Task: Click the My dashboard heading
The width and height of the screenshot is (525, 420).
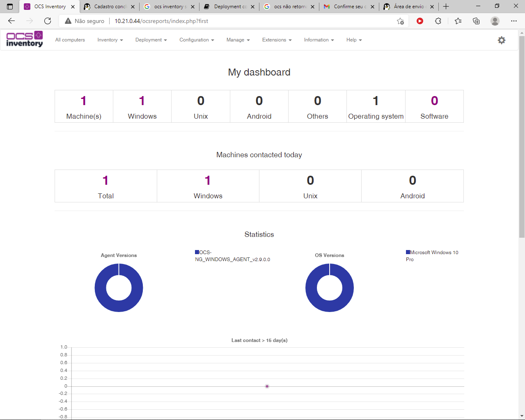Action: pos(259,72)
